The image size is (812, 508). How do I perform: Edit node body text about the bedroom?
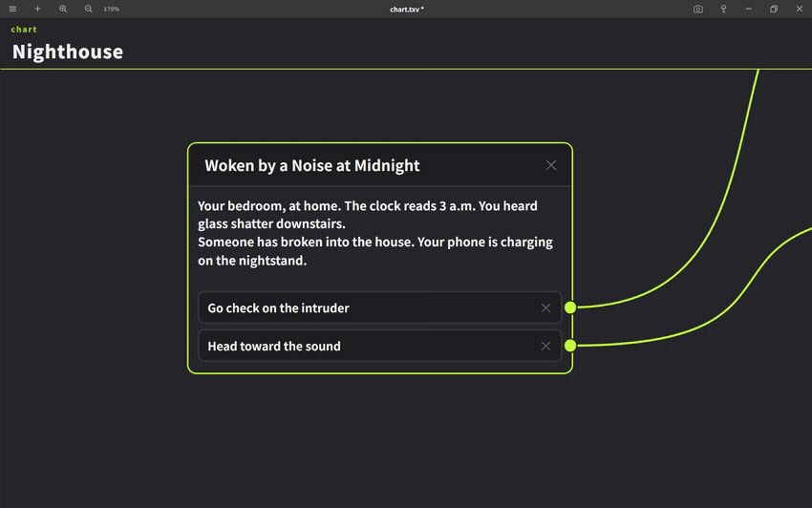tap(375, 233)
